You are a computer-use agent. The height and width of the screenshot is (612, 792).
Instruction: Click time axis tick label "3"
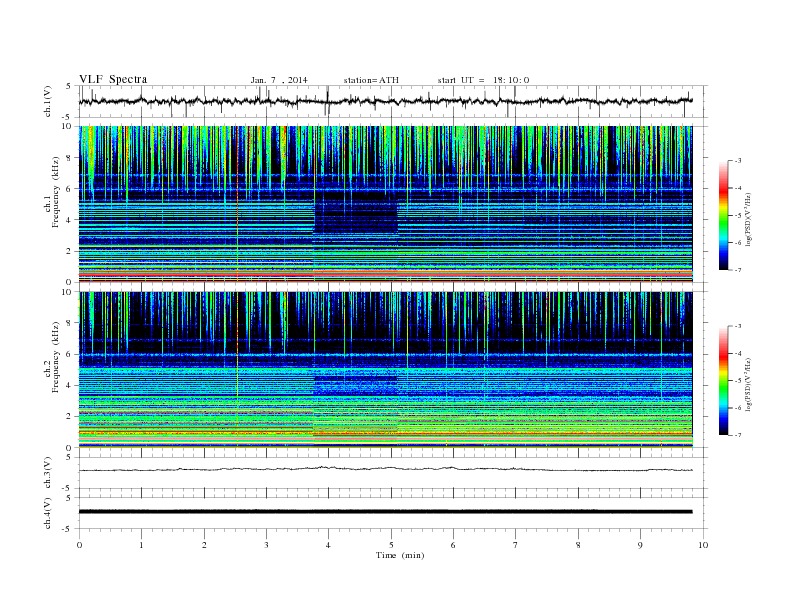pyautogui.click(x=266, y=545)
